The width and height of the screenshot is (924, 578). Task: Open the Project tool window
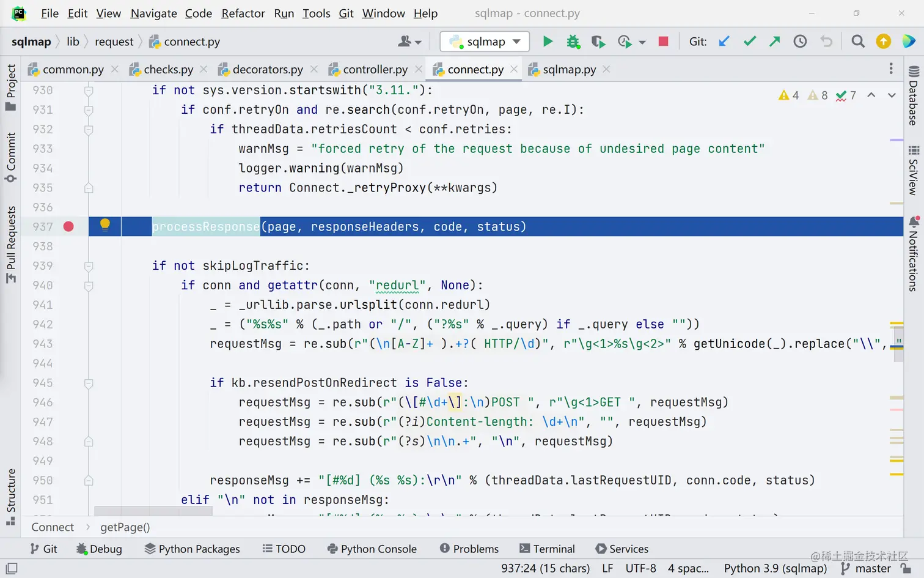10,87
